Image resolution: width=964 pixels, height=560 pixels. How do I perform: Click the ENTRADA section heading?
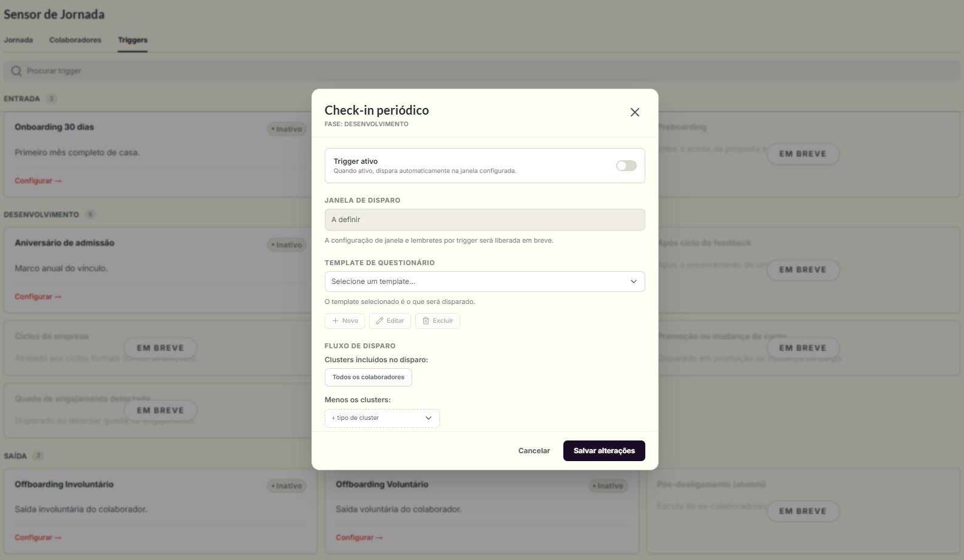pos(22,99)
